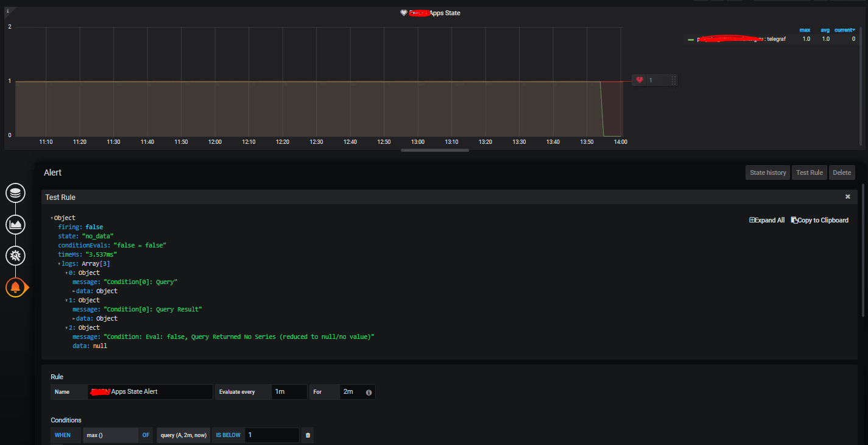Viewport: 868px width, 445px height.
Task: Click the Evaluate every input field
Action: coord(289,391)
